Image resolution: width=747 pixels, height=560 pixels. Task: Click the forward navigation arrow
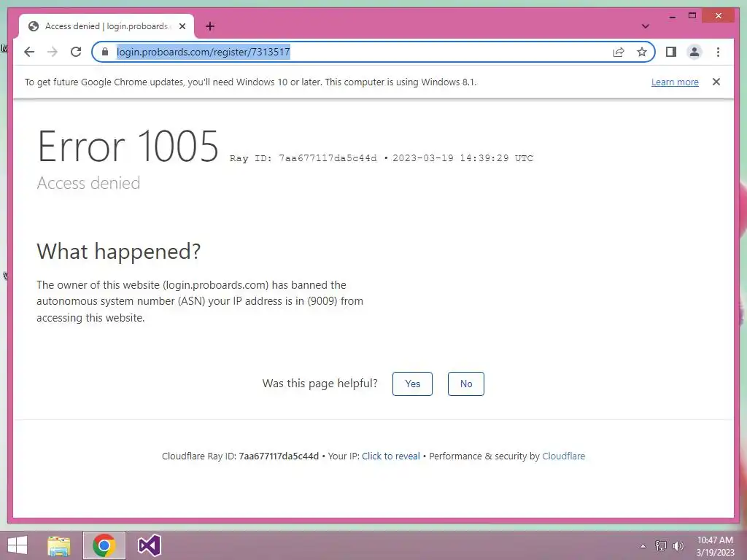(53, 52)
